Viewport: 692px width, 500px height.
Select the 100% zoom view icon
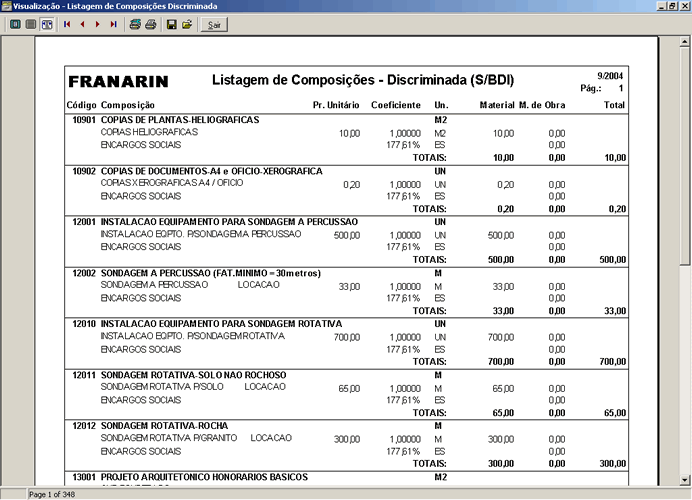tap(30, 24)
